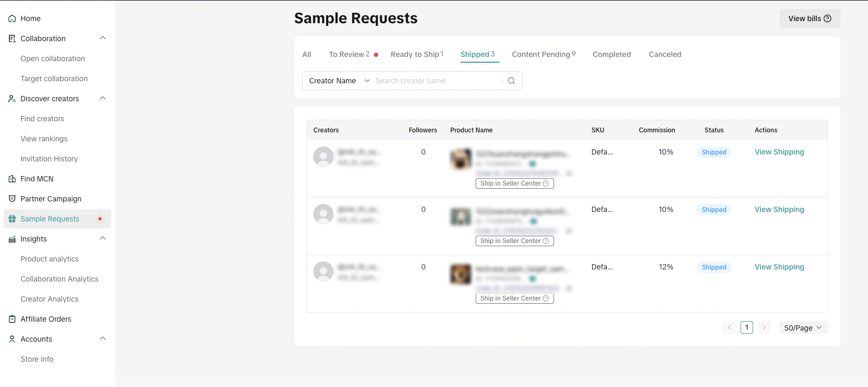Open Store Info in the sidebar
Screen dimensions: 868x387
click(37, 359)
